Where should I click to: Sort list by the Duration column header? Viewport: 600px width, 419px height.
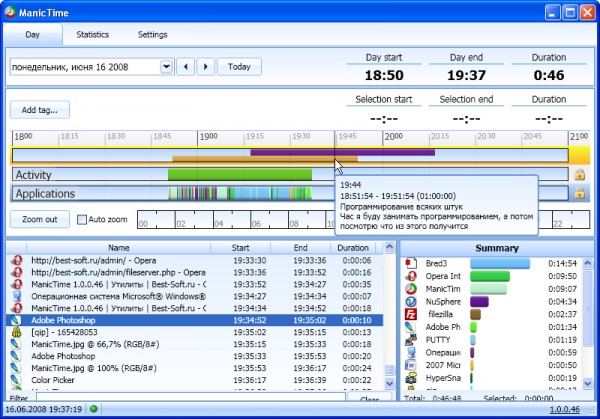click(352, 247)
